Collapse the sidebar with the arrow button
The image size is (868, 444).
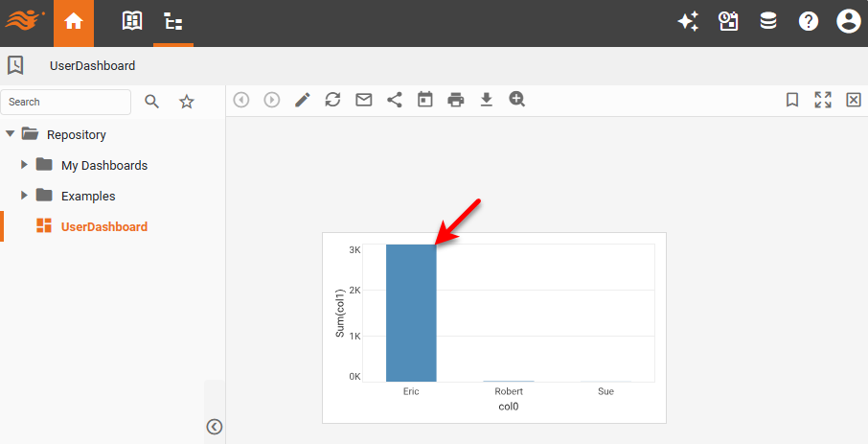[x=215, y=427]
